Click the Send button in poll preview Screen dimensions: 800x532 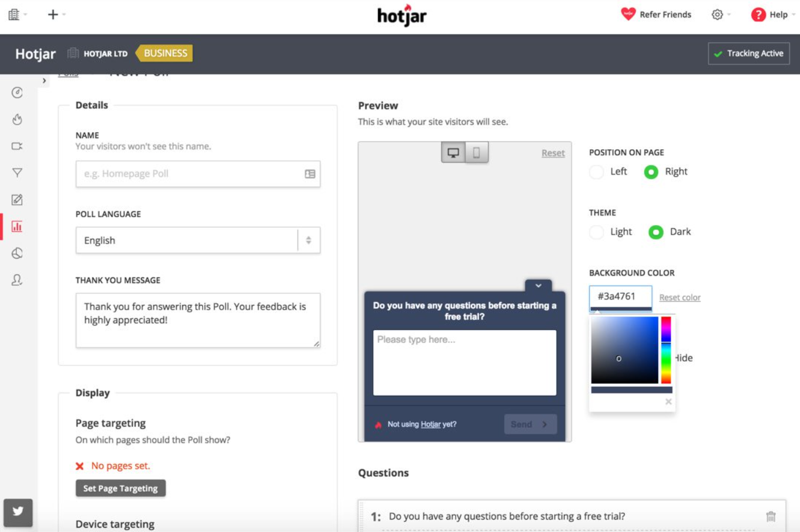[x=530, y=424]
